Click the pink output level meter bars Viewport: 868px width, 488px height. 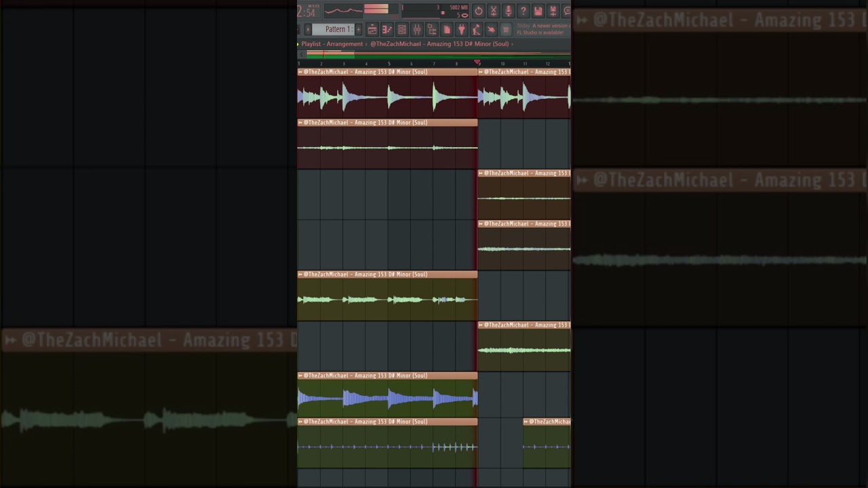pos(376,9)
